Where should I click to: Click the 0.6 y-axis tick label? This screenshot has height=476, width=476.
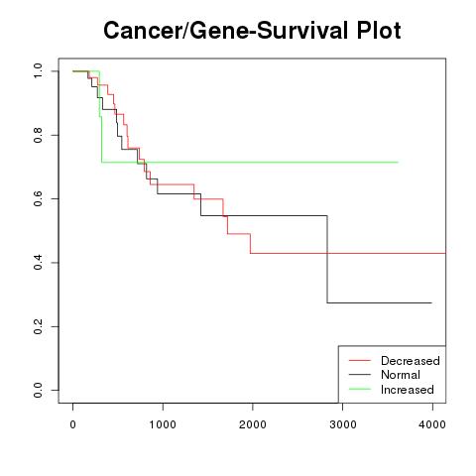tap(38, 198)
